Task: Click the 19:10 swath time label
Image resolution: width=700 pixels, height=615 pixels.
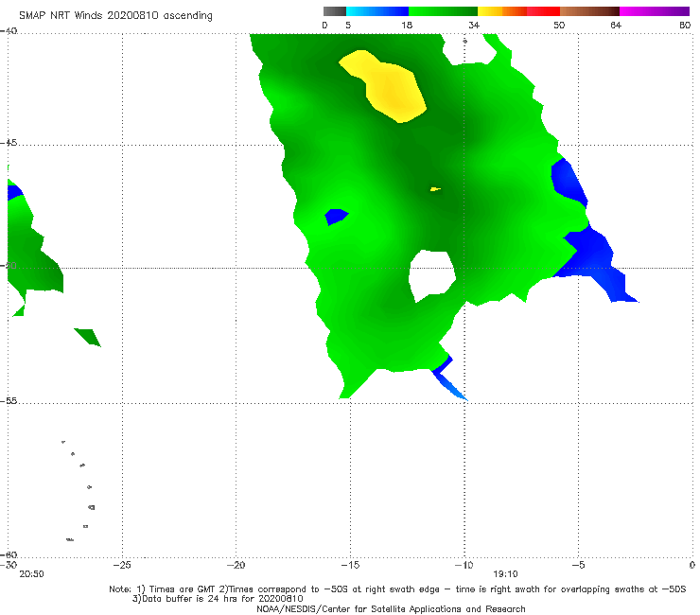Action: point(505,574)
